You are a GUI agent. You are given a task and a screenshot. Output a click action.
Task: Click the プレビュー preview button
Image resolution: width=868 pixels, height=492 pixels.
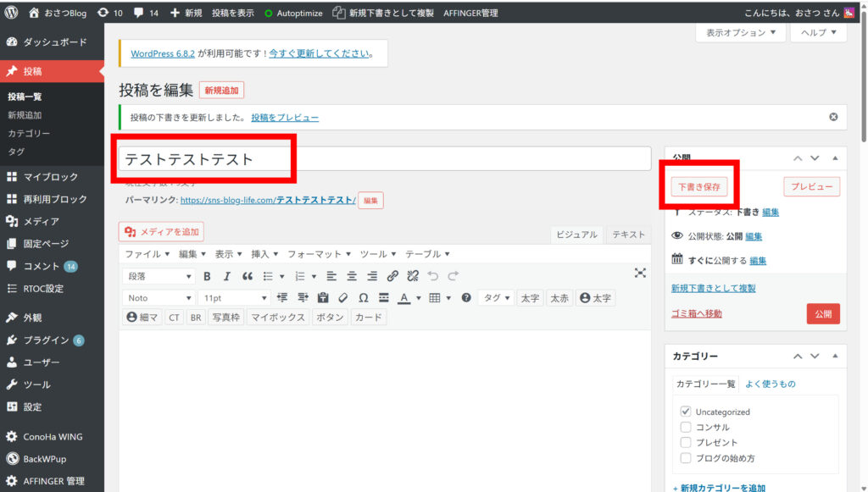click(811, 186)
